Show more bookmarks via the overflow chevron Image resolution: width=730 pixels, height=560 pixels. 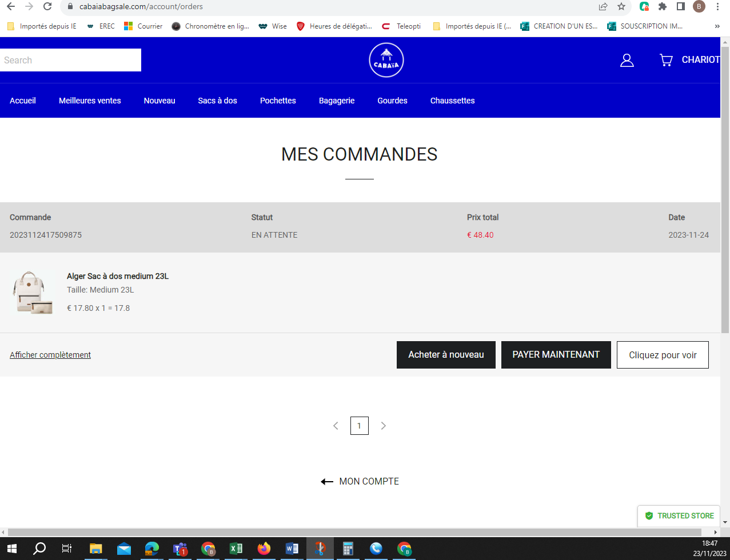[x=717, y=26]
